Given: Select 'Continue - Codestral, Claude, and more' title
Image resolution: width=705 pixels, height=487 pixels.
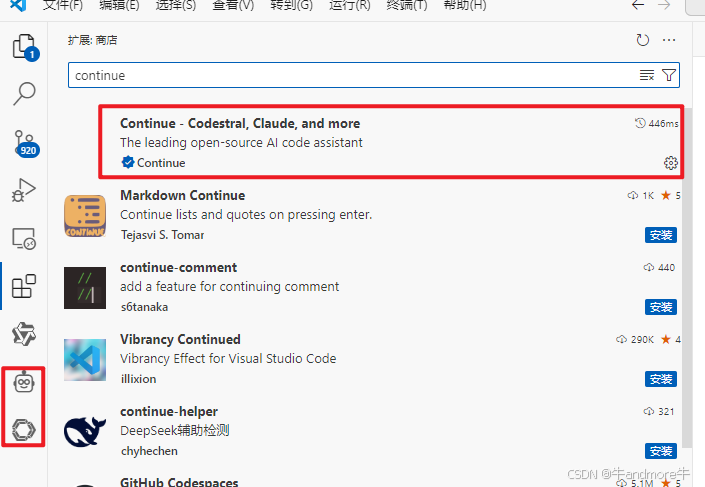Looking at the screenshot, I should point(240,123).
